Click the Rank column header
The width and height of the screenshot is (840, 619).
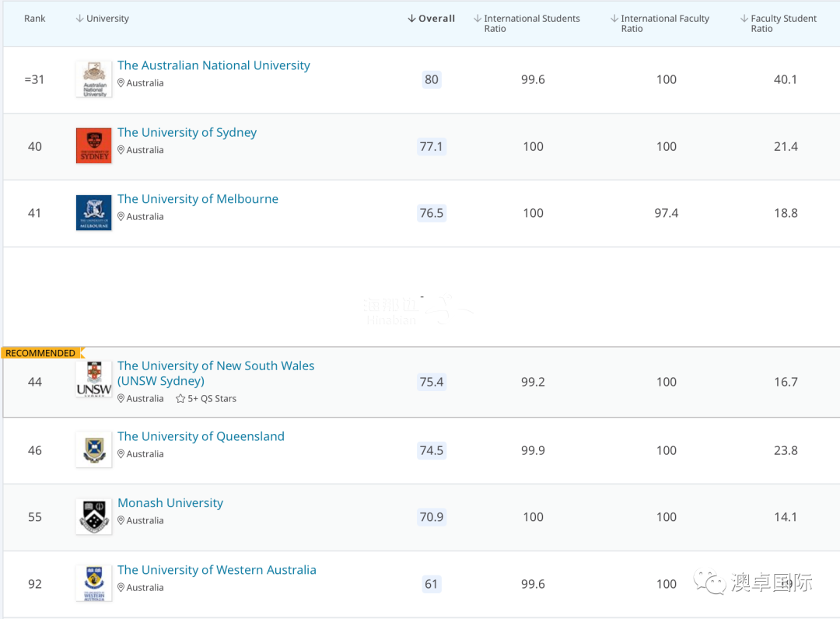pyautogui.click(x=35, y=18)
